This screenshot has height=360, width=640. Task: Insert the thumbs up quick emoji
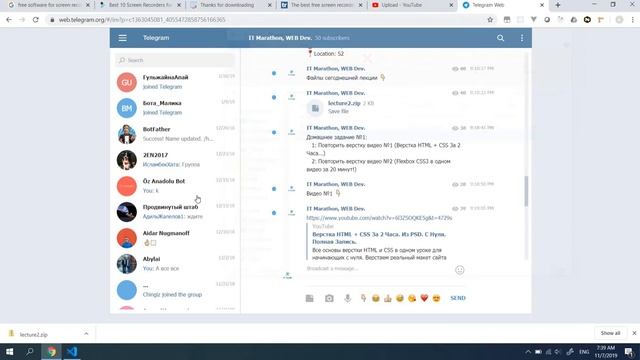(x=388, y=298)
